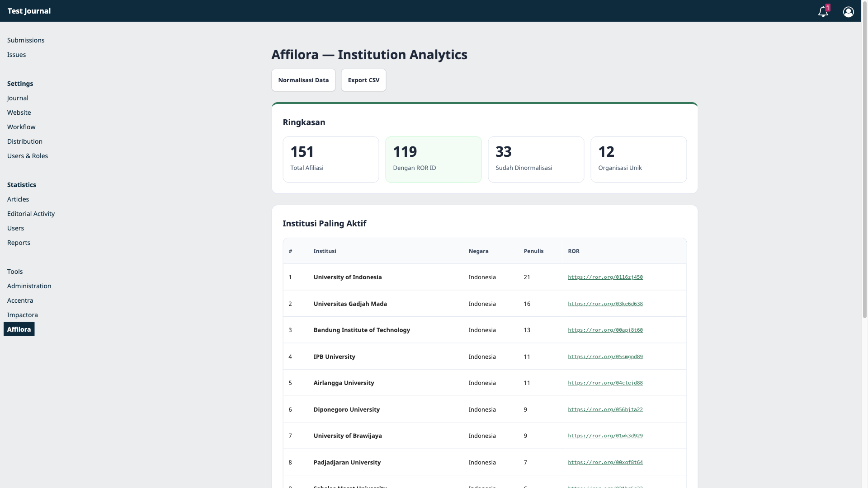The width and height of the screenshot is (868, 488).
Task: Open ROR link for Airlangga University
Action: tap(605, 383)
